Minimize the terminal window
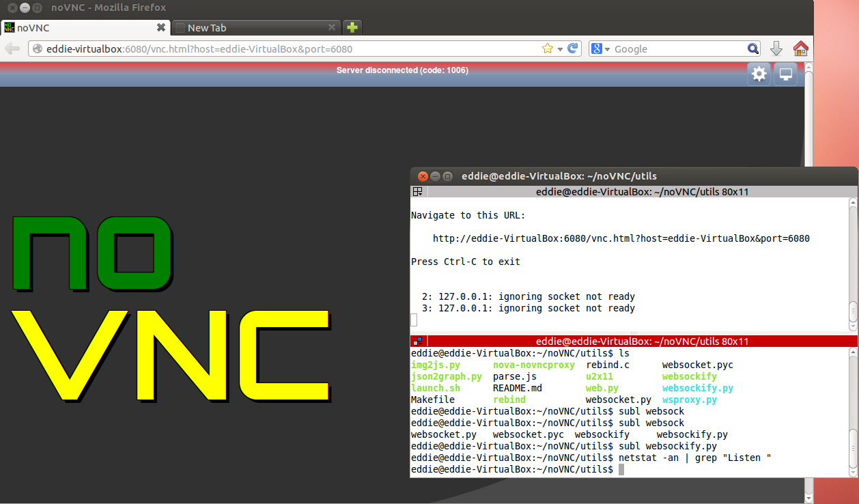Image resolution: width=859 pixels, height=504 pixels. click(435, 176)
